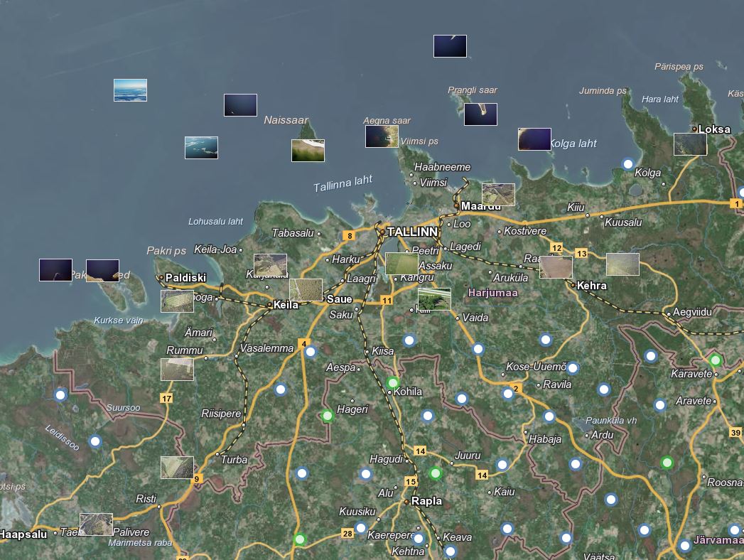Click the green marker near Hageri
Viewport: 744px width, 560px height.
pyautogui.click(x=327, y=416)
